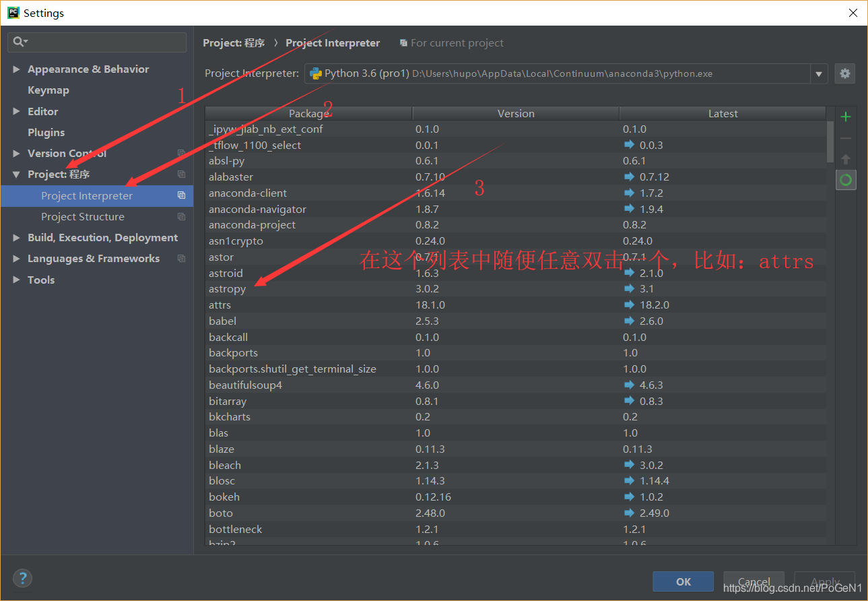Click inside the settings search field

(x=97, y=42)
